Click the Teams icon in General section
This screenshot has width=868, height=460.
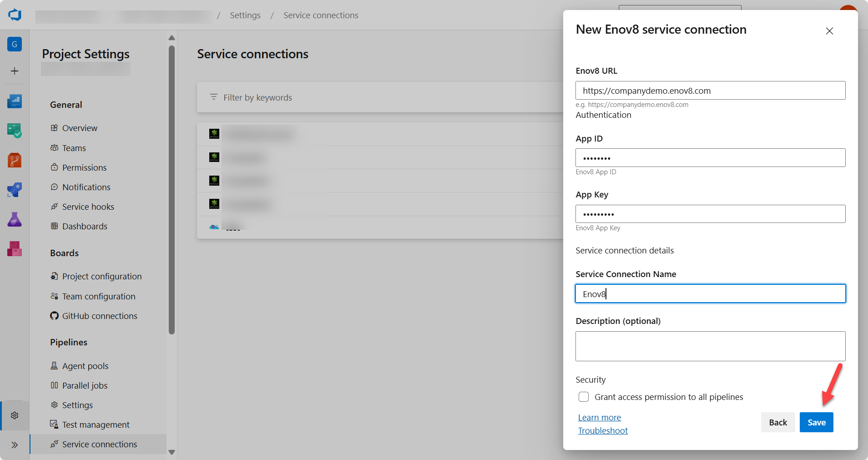coord(54,148)
